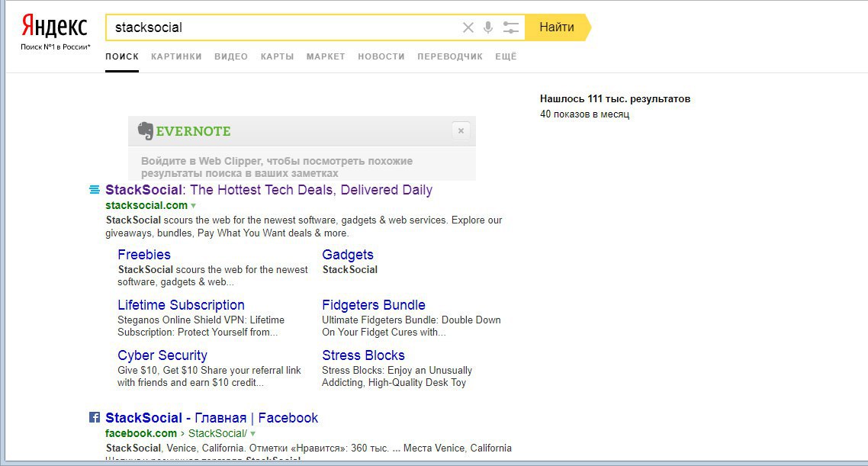
Task: Open the Карты tab
Action: point(277,56)
